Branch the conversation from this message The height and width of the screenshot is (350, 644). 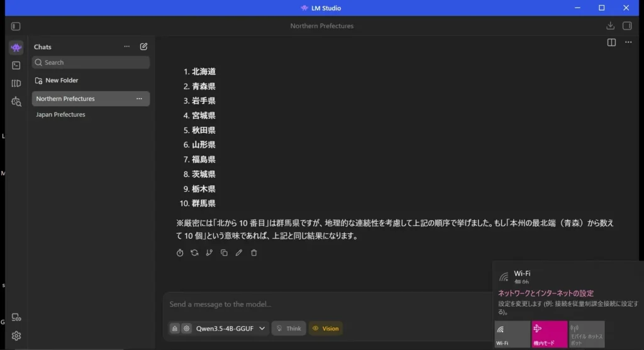point(209,253)
